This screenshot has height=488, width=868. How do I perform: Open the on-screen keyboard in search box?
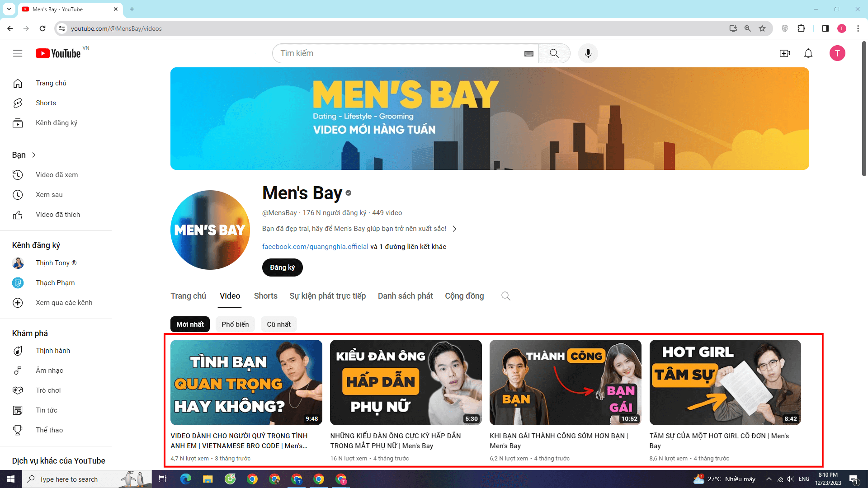pos(528,54)
